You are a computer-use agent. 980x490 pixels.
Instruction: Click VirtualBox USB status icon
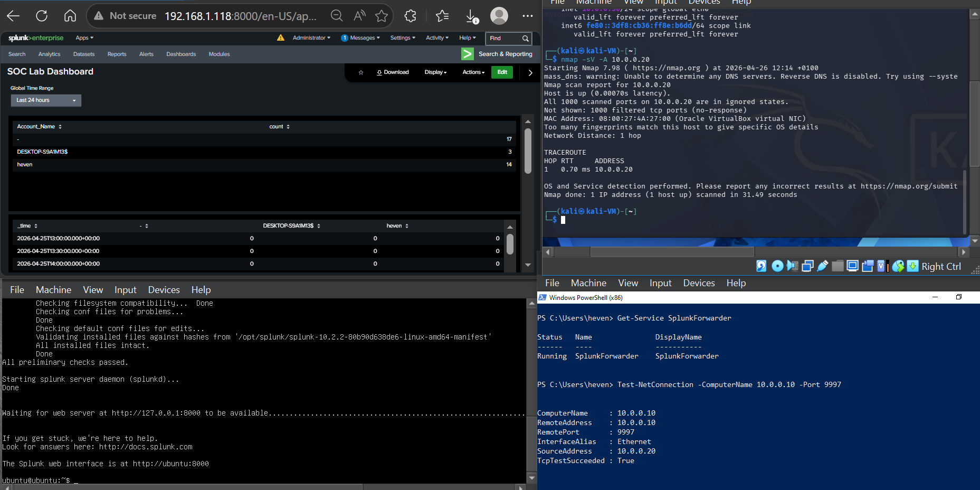point(822,266)
